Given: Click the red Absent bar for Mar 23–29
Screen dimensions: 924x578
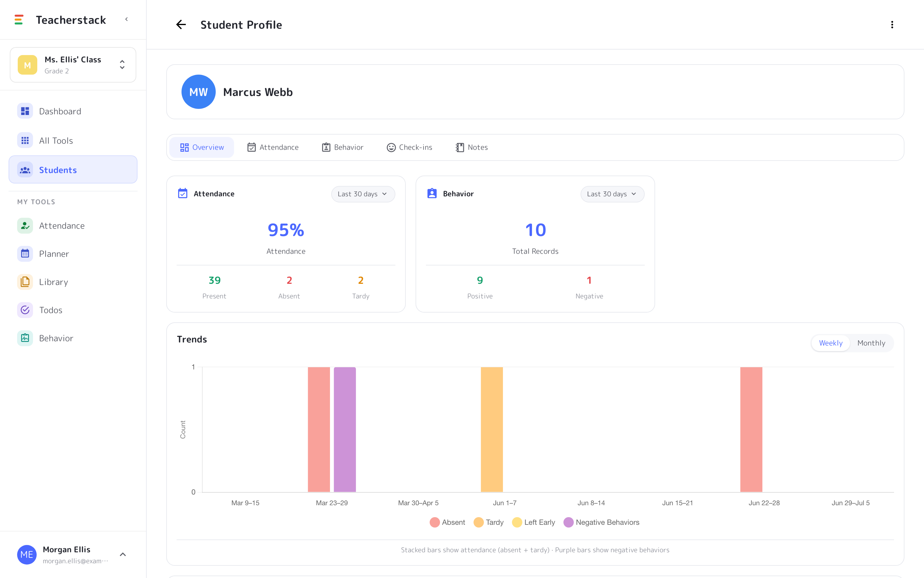Looking at the screenshot, I should 319,429.
